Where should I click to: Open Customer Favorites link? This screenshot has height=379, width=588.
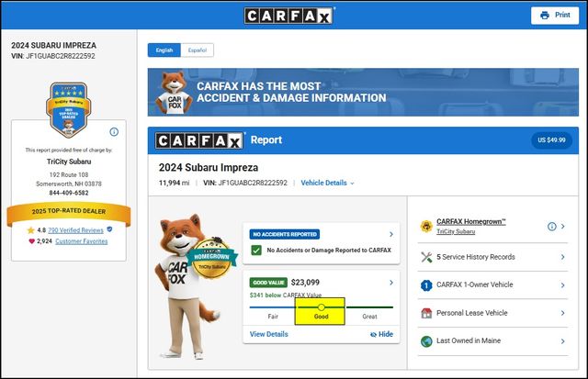(82, 241)
